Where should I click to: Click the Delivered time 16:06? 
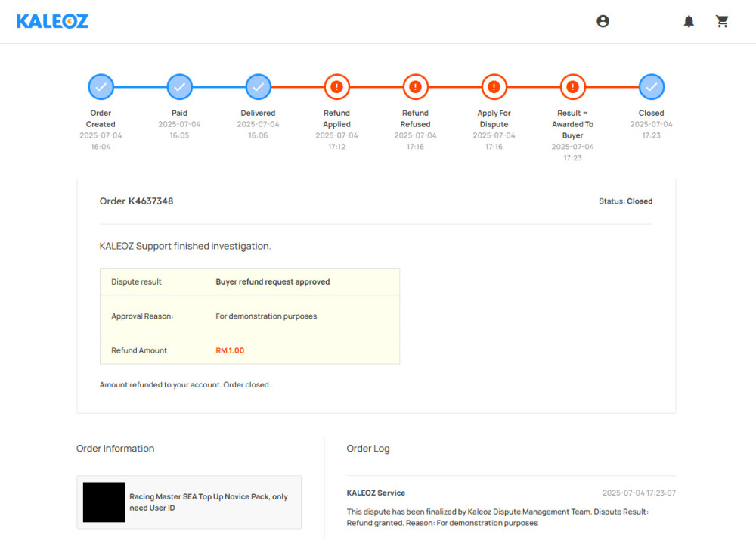tap(258, 135)
